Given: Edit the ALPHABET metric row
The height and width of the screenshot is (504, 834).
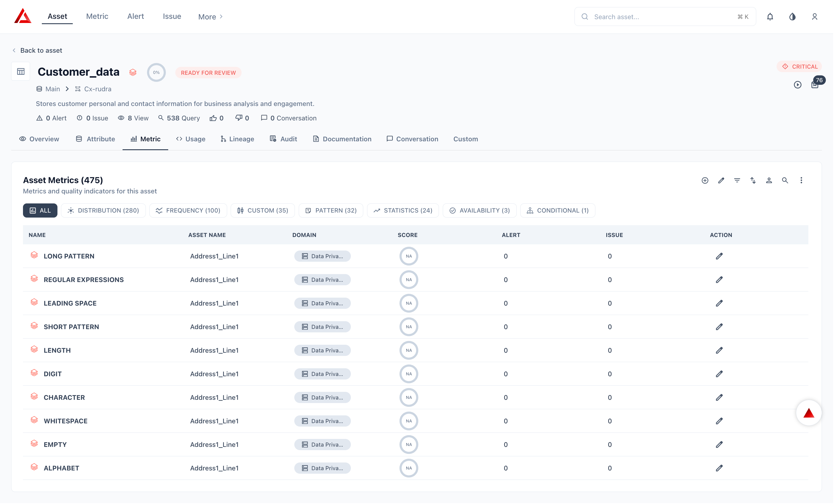Looking at the screenshot, I should [x=720, y=468].
